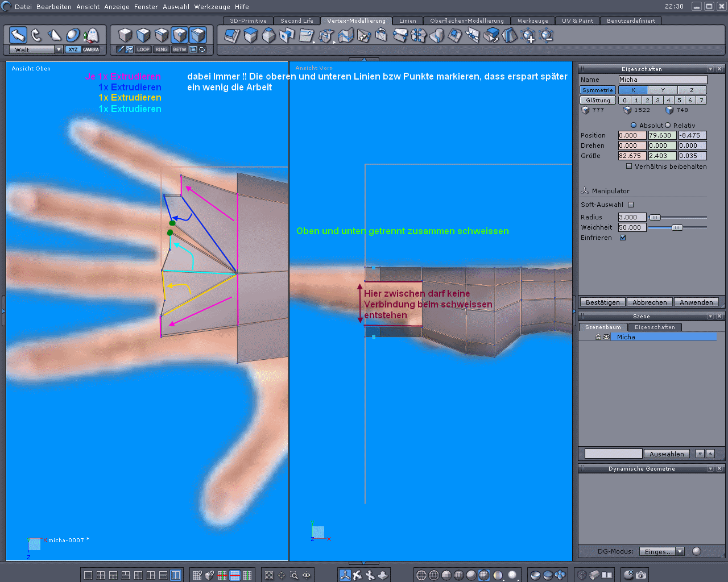728x582 pixels.
Task: Choose the universal manipulator sphere icon
Action: (73, 35)
